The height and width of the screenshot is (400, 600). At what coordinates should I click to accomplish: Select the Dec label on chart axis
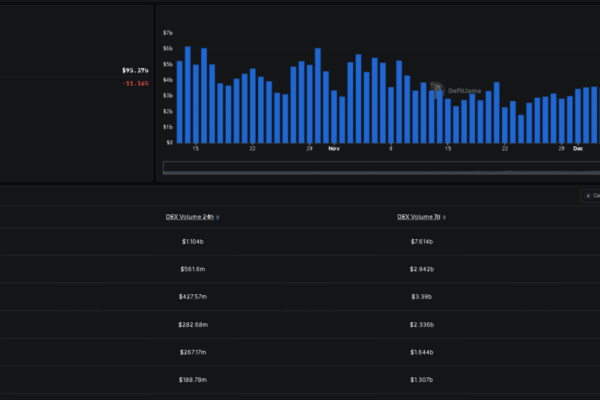[x=578, y=149]
